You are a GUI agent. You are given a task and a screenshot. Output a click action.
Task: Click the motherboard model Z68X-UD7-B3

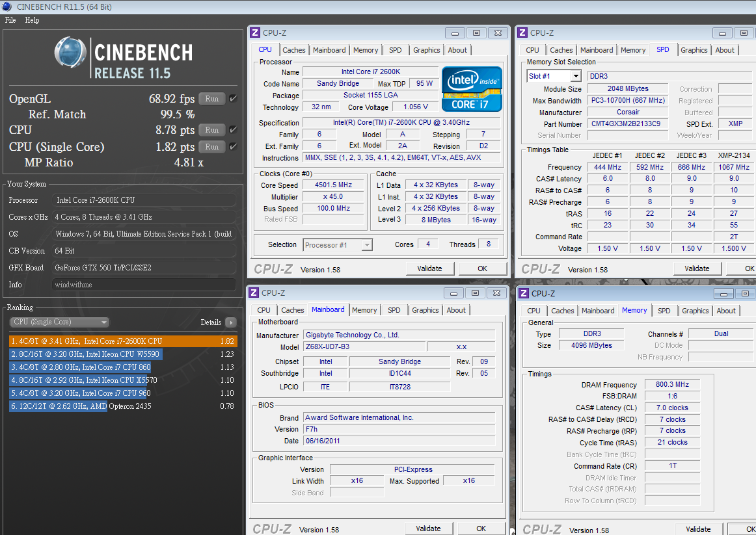(x=365, y=346)
